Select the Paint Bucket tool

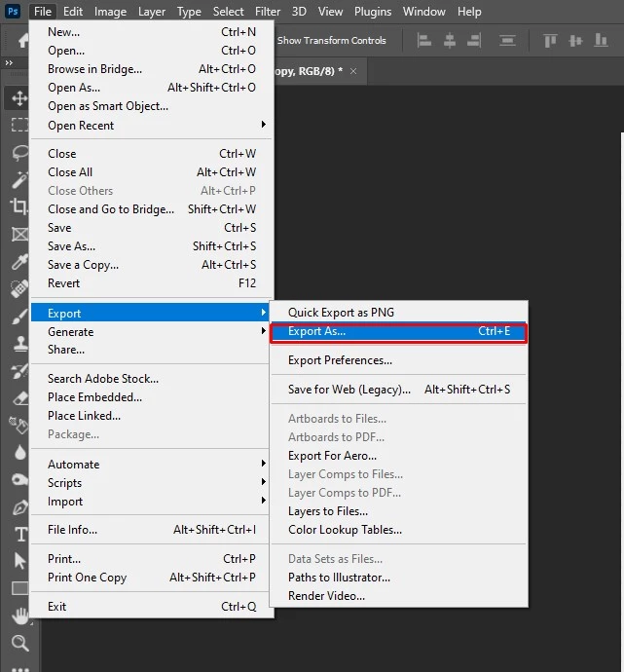tap(18, 425)
